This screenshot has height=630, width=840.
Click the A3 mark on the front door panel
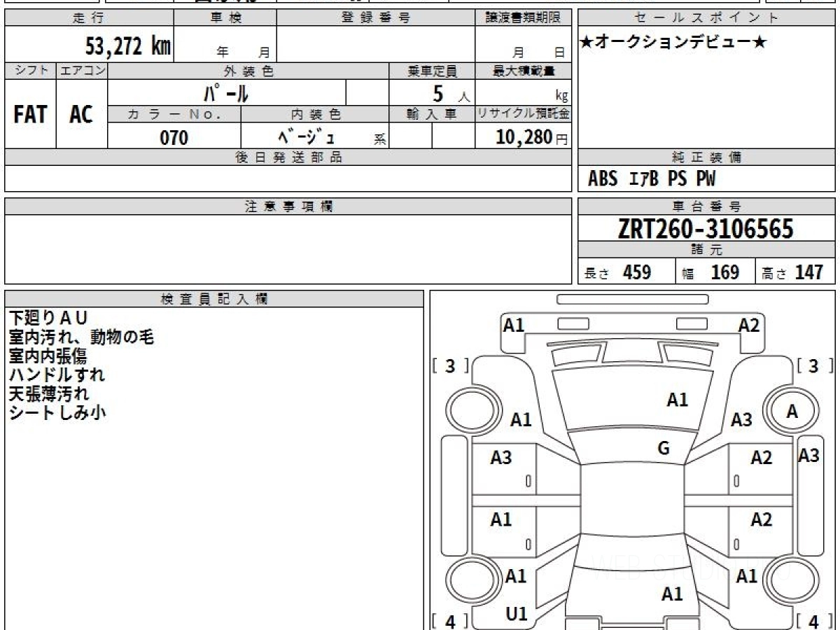coord(501,458)
